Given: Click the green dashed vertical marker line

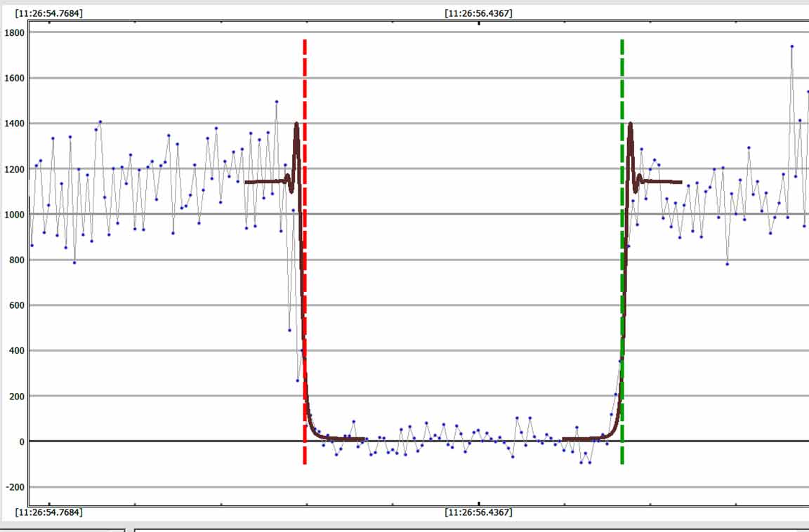Looking at the screenshot, I should tap(622, 251).
